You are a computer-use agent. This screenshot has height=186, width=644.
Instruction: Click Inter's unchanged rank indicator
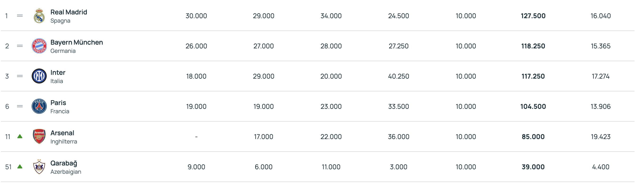[20, 76]
